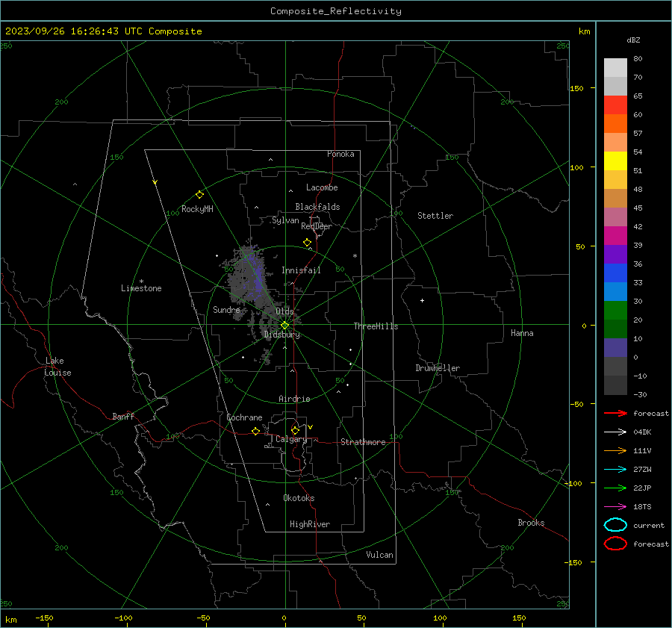Pick the slate purple 10–0 dBZ swatch

pos(615,348)
